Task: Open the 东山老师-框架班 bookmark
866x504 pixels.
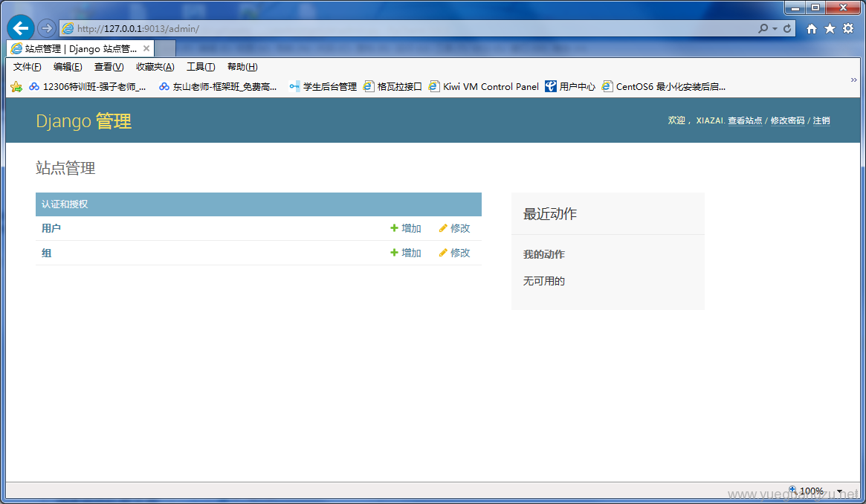Action: pyautogui.click(x=218, y=87)
